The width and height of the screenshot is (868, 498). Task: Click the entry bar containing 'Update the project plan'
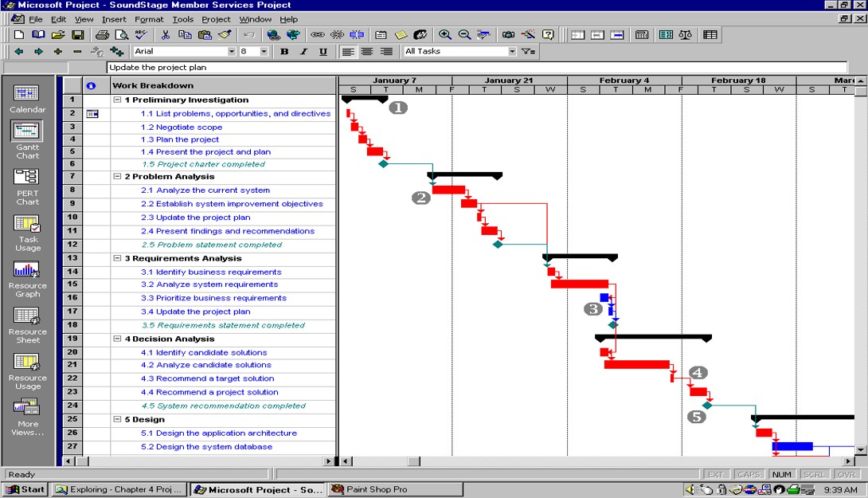tap(476, 68)
